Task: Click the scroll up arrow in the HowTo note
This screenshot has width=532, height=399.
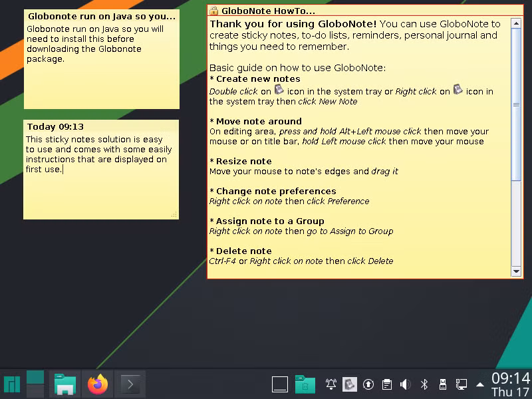Action: click(516, 23)
